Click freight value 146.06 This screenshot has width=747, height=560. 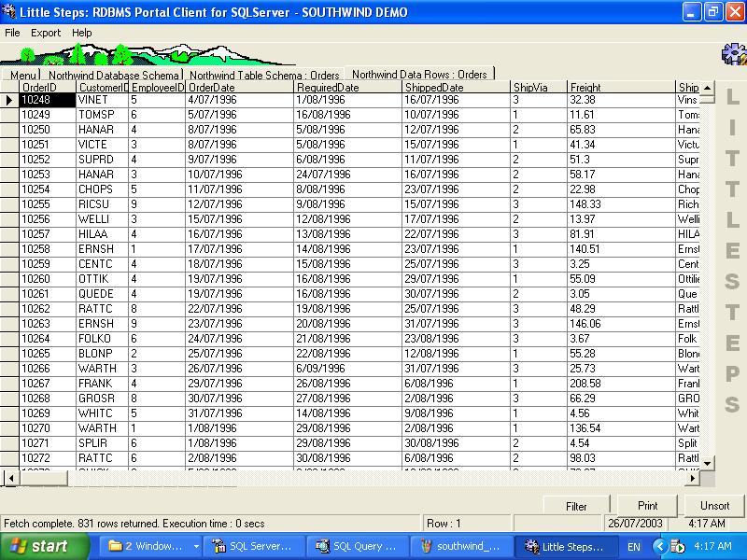pyautogui.click(x=621, y=323)
